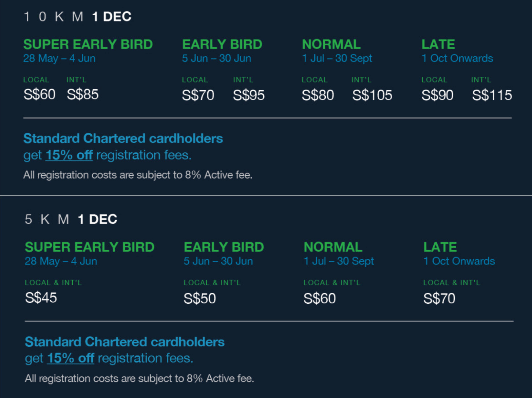Select the 10KM Normal pricing heading
Image resolution: width=532 pixels, height=398 pixels.
point(331,44)
